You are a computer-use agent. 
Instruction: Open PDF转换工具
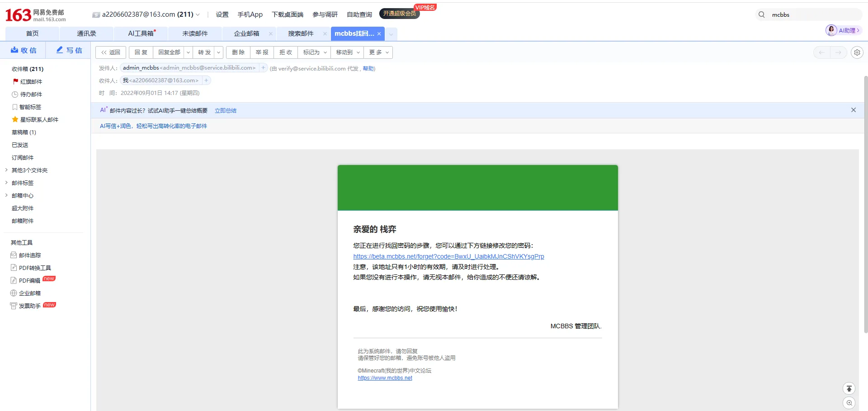pos(31,268)
